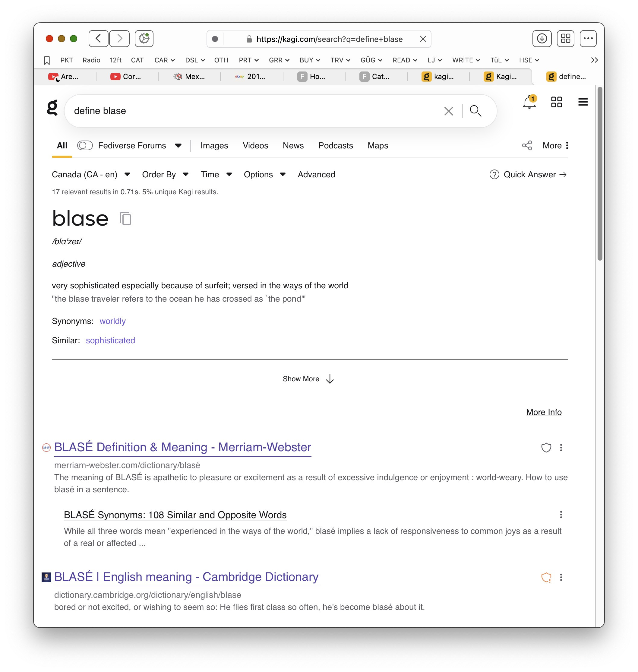The image size is (638, 672).
Task: Click the synonym link worldly
Action: point(112,321)
